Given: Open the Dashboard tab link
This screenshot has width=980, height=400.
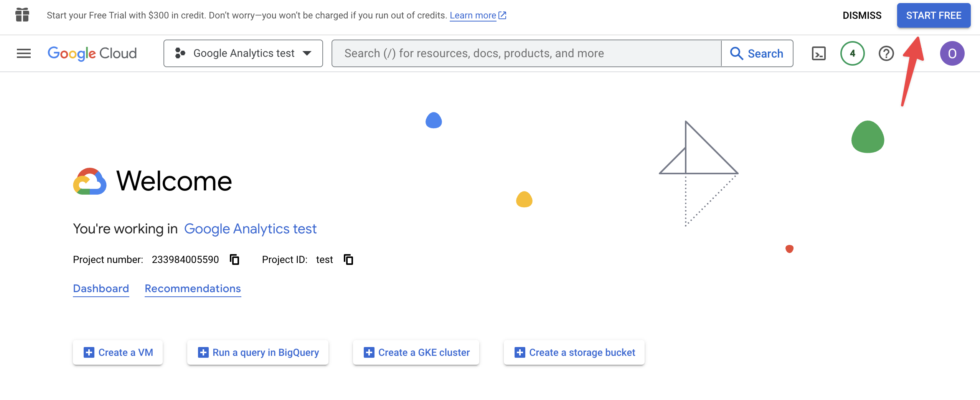Looking at the screenshot, I should pyautogui.click(x=101, y=289).
